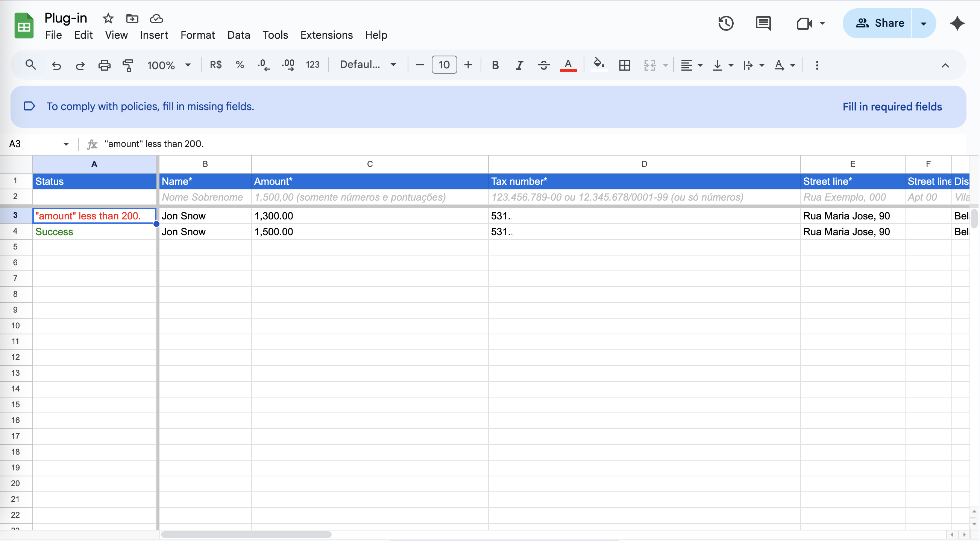Toggle italic formatting

click(x=519, y=65)
